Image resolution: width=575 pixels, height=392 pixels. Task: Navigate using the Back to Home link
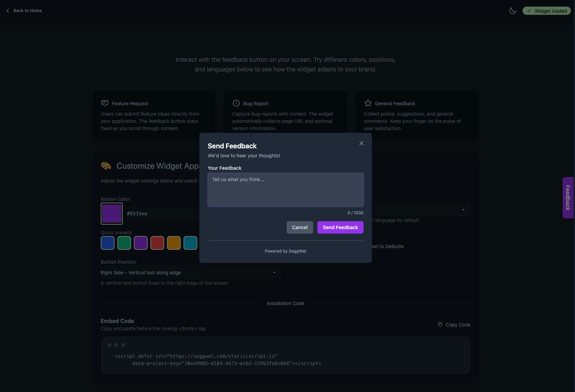(x=27, y=10)
